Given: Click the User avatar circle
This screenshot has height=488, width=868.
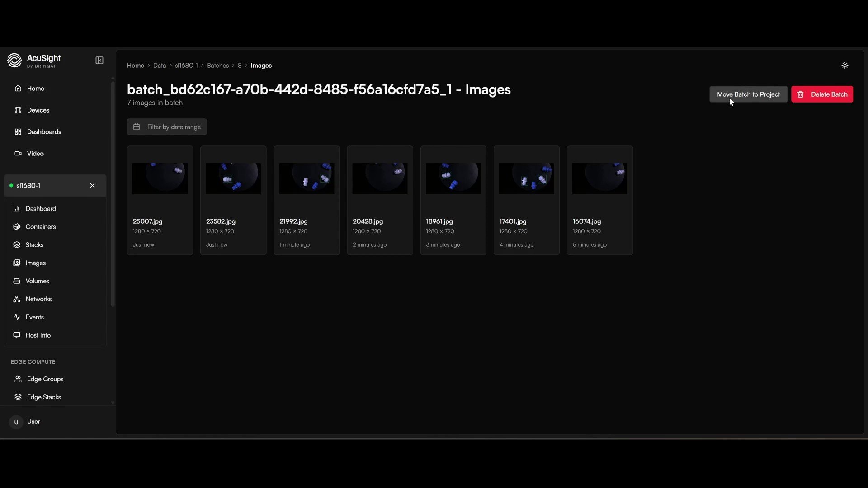Looking at the screenshot, I should click(16, 422).
